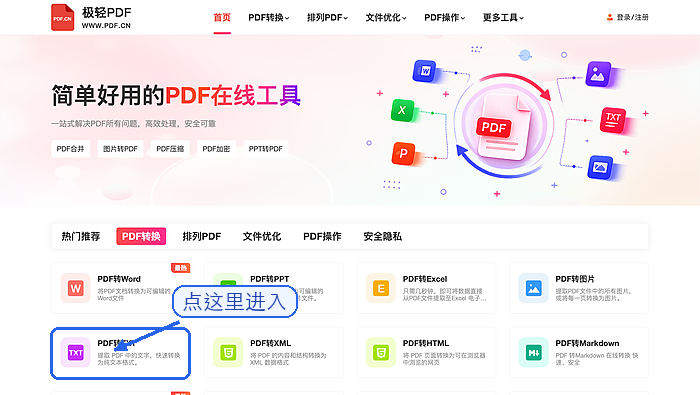Expand the PDF转换 navigation dropdown

tap(269, 17)
